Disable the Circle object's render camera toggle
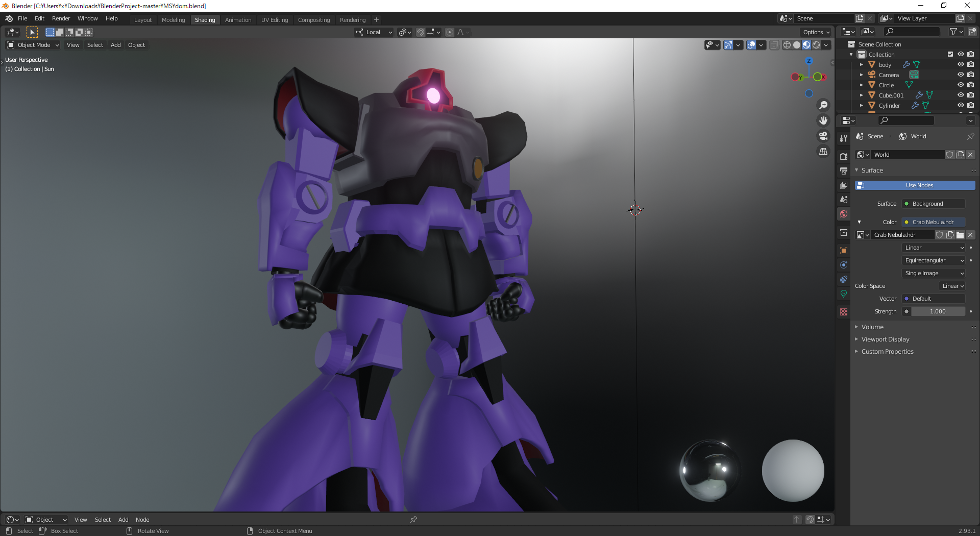 (x=971, y=85)
